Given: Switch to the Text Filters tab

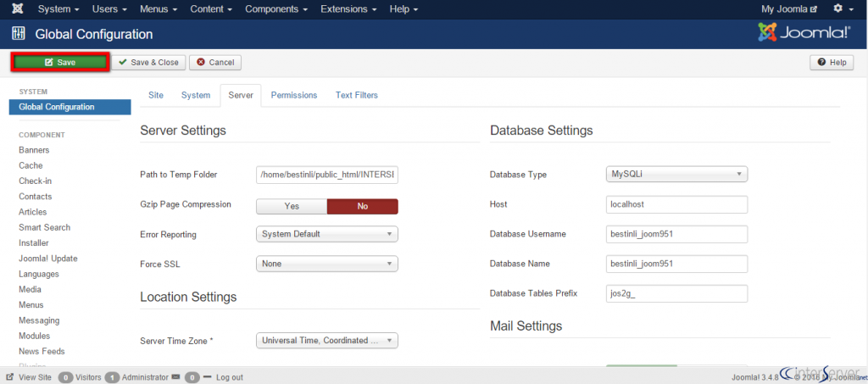Looking at the screenshot, I should click(x=357, y=95).
